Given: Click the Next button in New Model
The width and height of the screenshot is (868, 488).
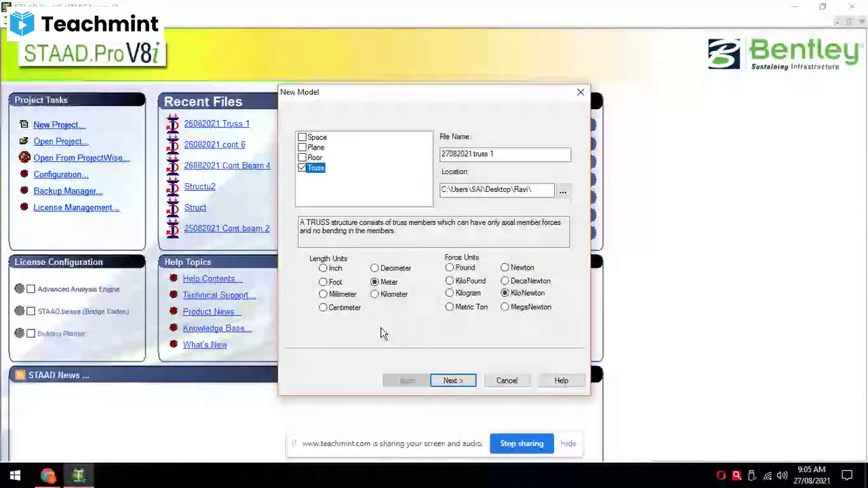Looking at the screenshot, I should (x=453, y=381).
